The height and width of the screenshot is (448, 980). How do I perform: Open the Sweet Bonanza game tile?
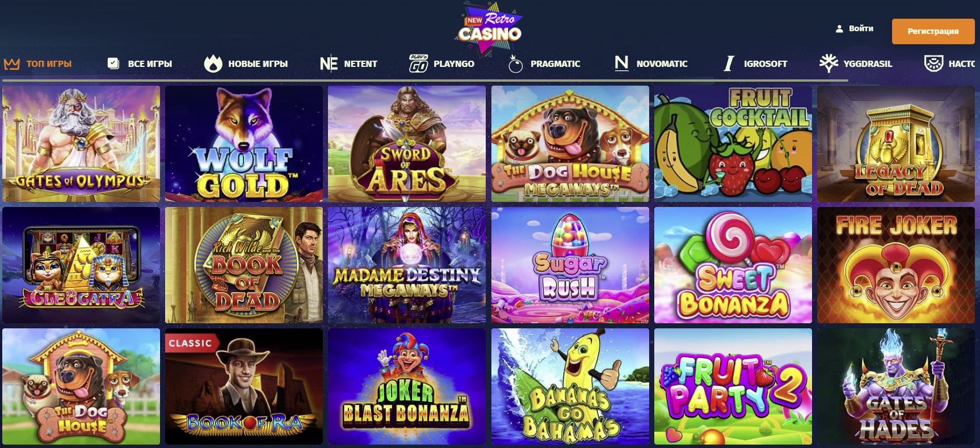(733, 265)
